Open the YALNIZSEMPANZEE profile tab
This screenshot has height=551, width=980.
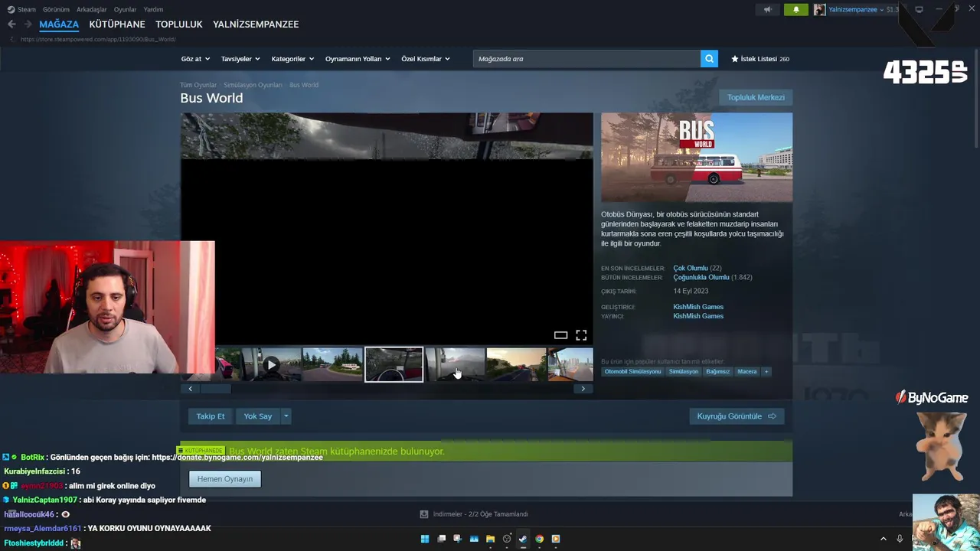pos(256,24)
